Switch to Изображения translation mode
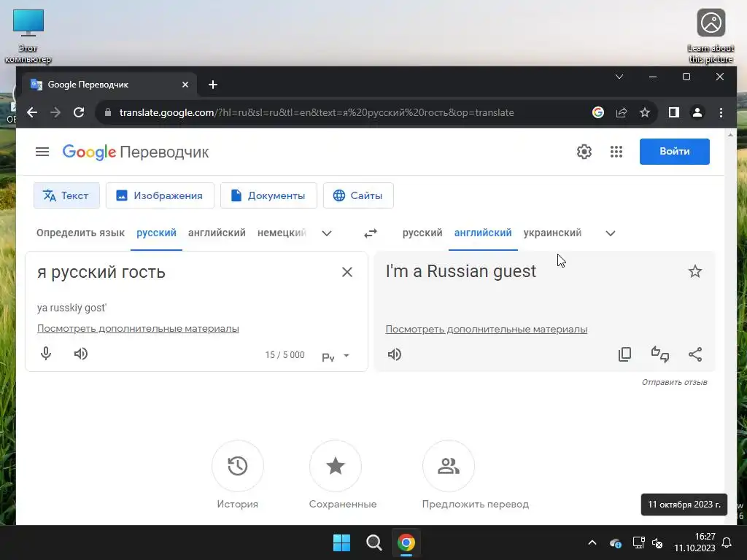747x560 pixels. tap(160, 195)
